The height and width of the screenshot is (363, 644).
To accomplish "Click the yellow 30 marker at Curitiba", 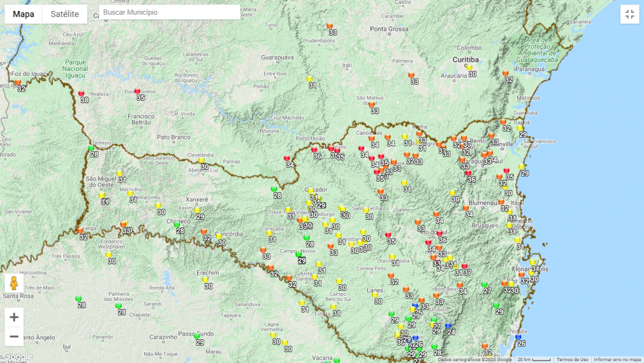I will [x=469, y=68].
